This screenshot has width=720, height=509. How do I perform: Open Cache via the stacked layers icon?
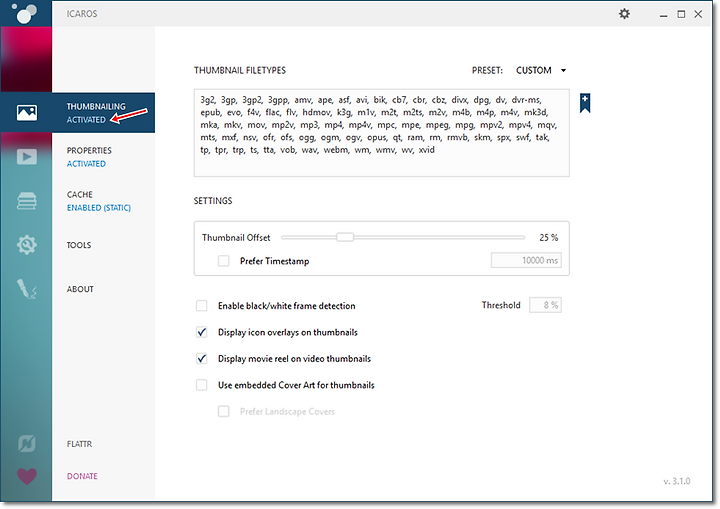[x=27, y=201]
